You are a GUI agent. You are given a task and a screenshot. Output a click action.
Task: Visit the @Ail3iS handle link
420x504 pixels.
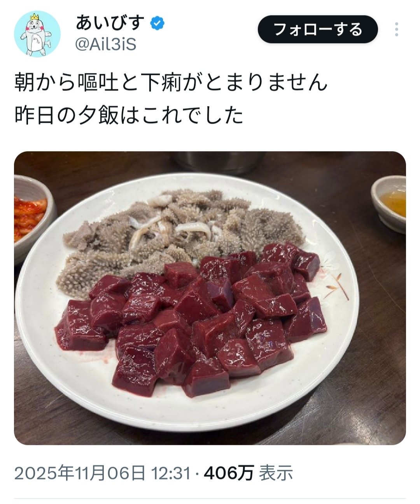[x=105, y=45]
